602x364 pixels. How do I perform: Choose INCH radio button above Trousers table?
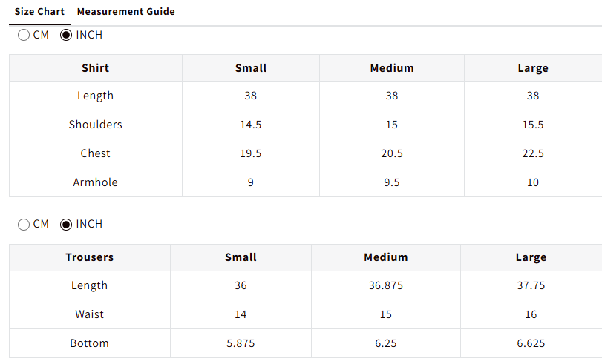(66, 224)
